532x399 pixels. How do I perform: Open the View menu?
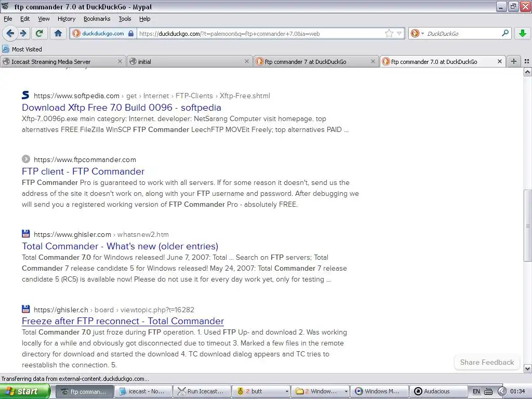point(44,19)
